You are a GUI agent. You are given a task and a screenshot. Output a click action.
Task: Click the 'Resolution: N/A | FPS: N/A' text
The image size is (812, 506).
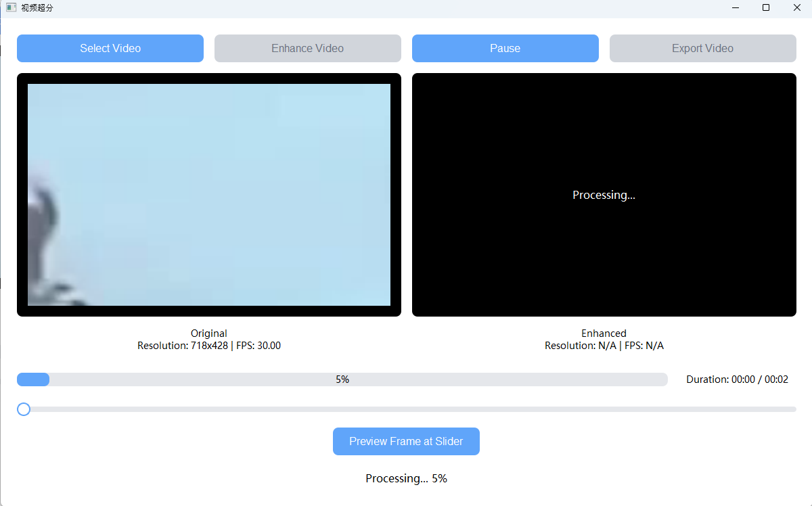tap(604, 346)
